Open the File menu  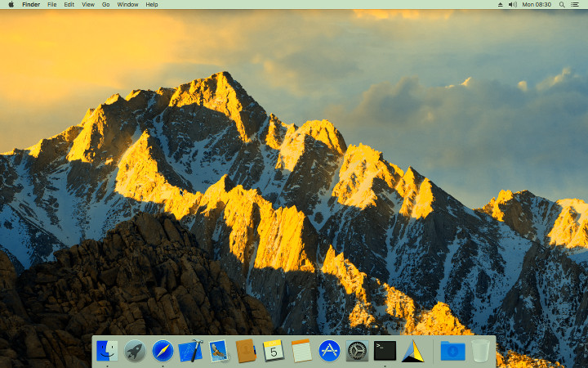tap(51, 5)
